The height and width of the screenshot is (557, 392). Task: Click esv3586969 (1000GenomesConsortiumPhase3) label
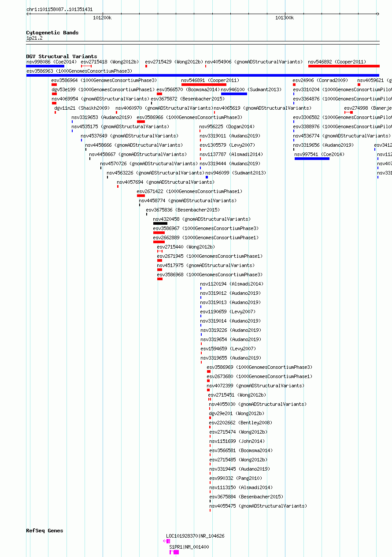[259, 368]
